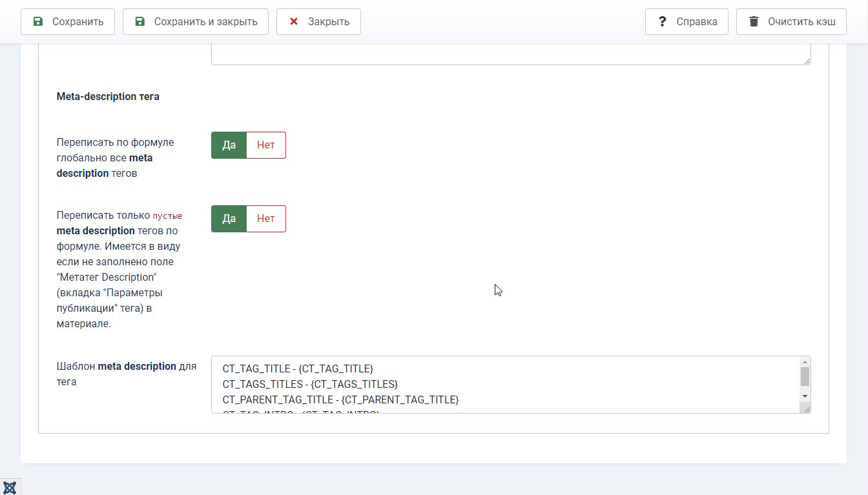
Task: Click the template textarea scrollbar thumb
Action: pos(805,376)
